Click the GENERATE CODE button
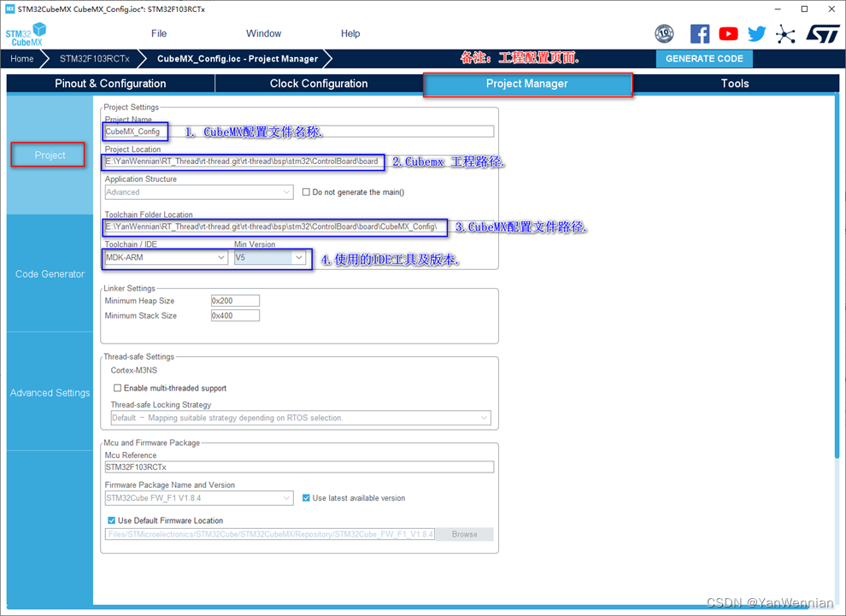This screenshot has width=846, height=616. click(704, 59)
